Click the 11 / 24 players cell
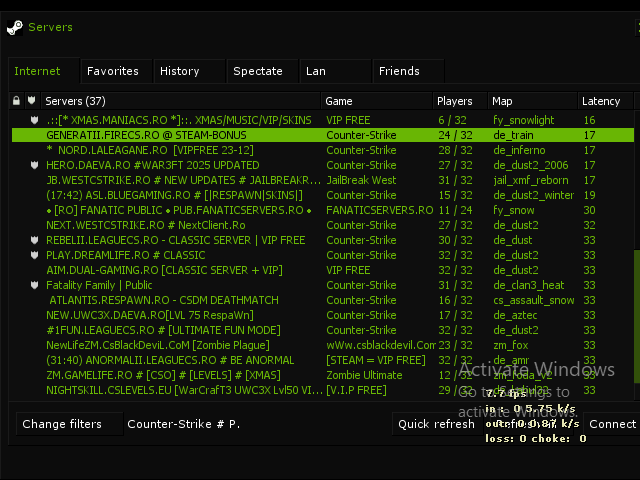Viewport: 640px width, 480px height. pyautogui.click(x=455, y=210)
